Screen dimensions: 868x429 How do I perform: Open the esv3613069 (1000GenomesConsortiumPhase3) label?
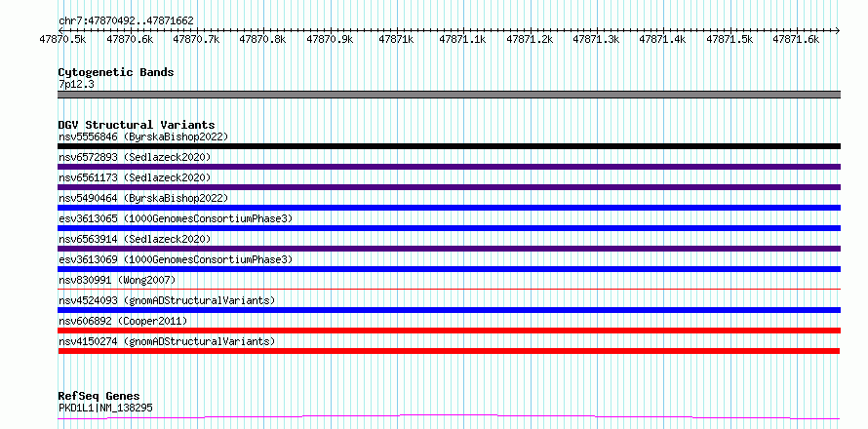click(176, 259)
